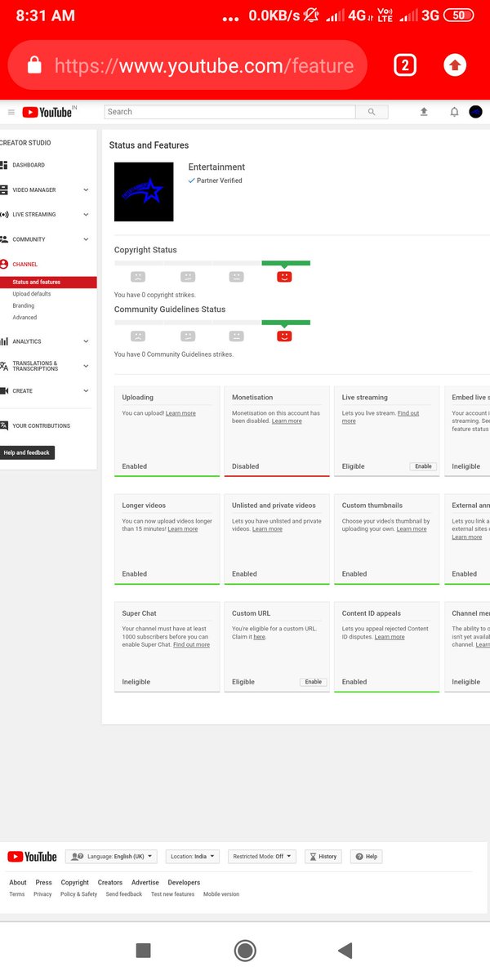Click the History footer button
The height and width of the screenshot is (980, 490).
point(323,857)
